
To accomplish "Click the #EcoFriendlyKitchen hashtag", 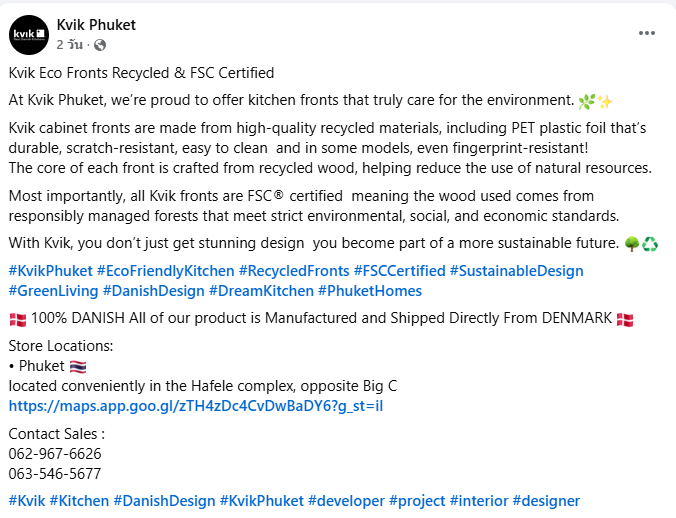I will tap(166, 271).
